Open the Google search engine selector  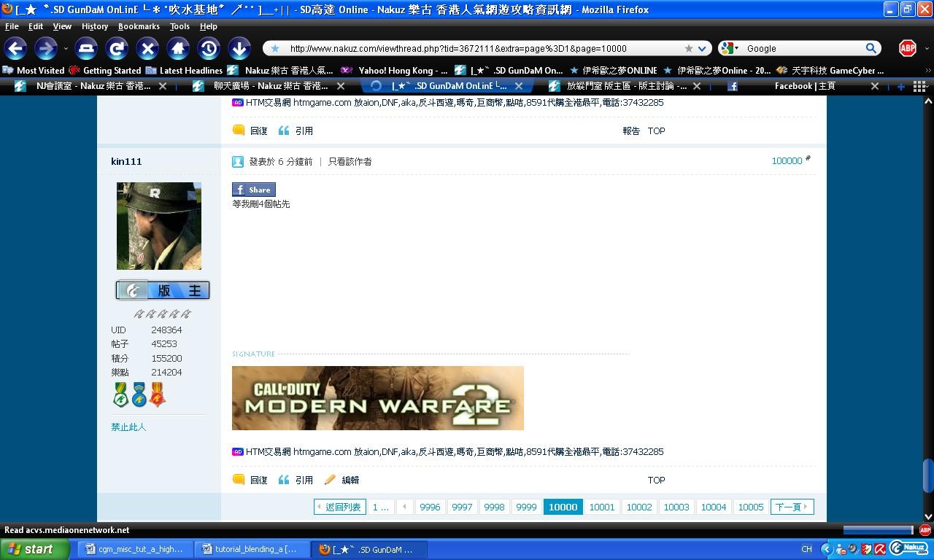coord(730,48)
